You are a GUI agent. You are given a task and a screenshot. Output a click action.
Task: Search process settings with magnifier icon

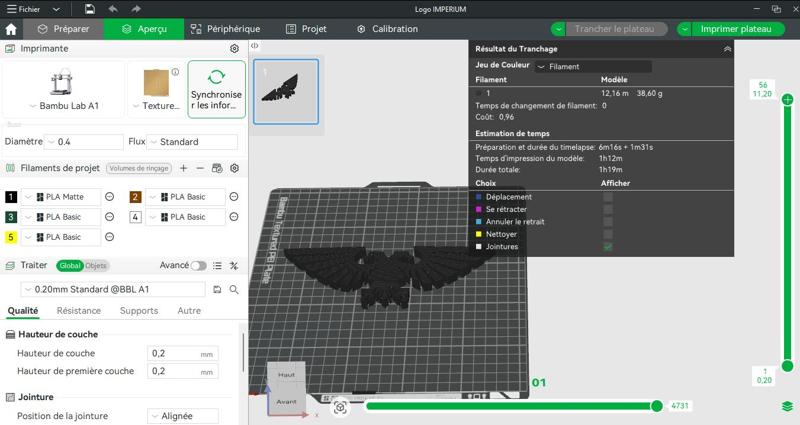(234, 289)
